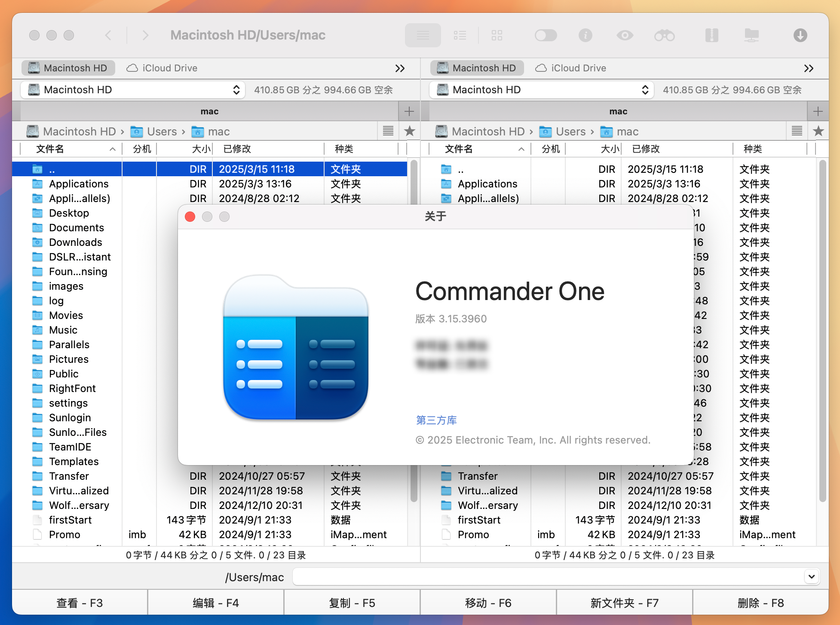Sort right panel by 分机 column
This screenshot has height=625, width=840.
tap(549, 149)
